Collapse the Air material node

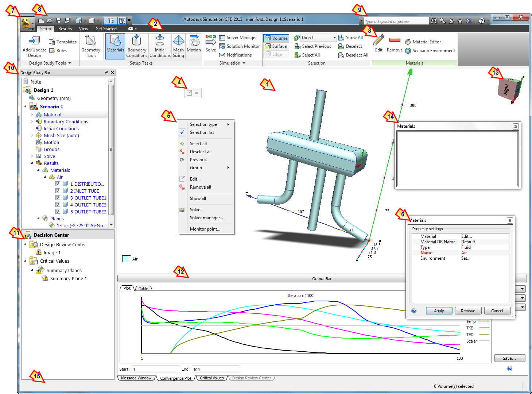(x=45, y=177)
